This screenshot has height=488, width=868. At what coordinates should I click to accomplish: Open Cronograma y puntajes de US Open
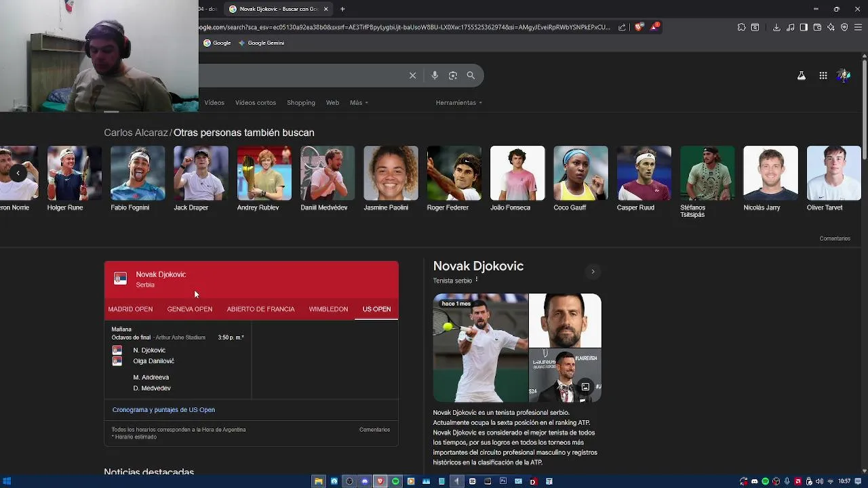(163, 409)
